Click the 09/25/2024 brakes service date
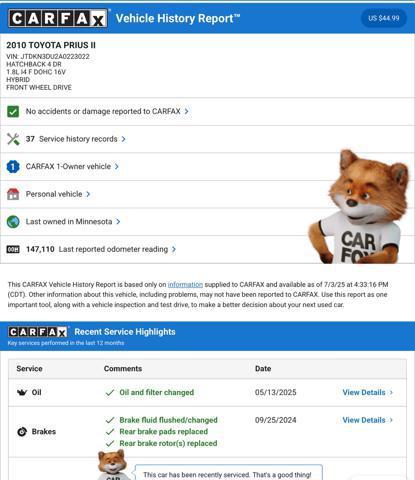415x480 pixels. pyautogui.click(x=276, y=420)
